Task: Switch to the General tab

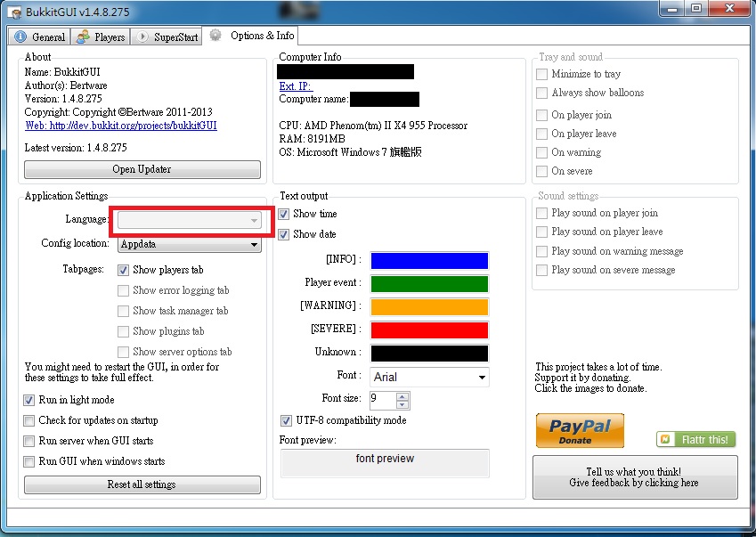Action: [x=40, y=37]
